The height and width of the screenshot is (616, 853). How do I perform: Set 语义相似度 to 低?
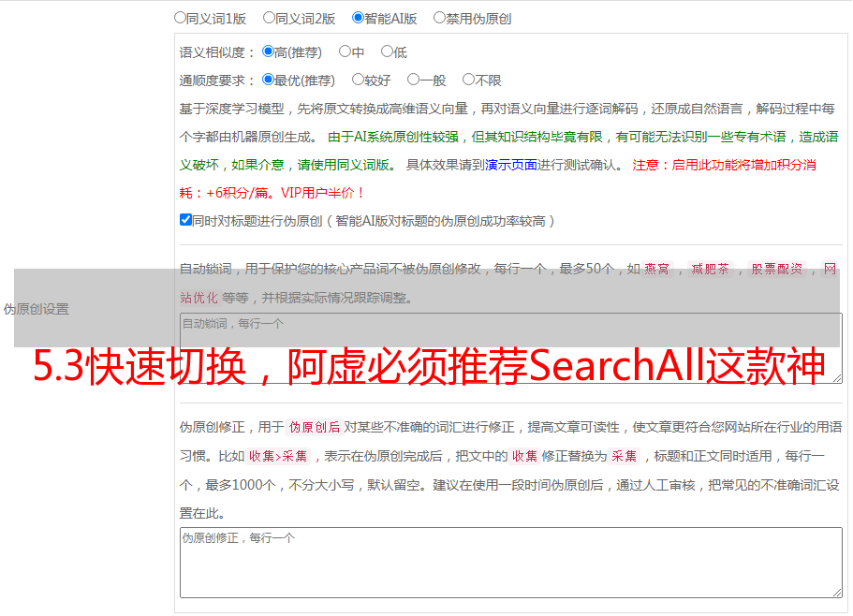point(387,51)
